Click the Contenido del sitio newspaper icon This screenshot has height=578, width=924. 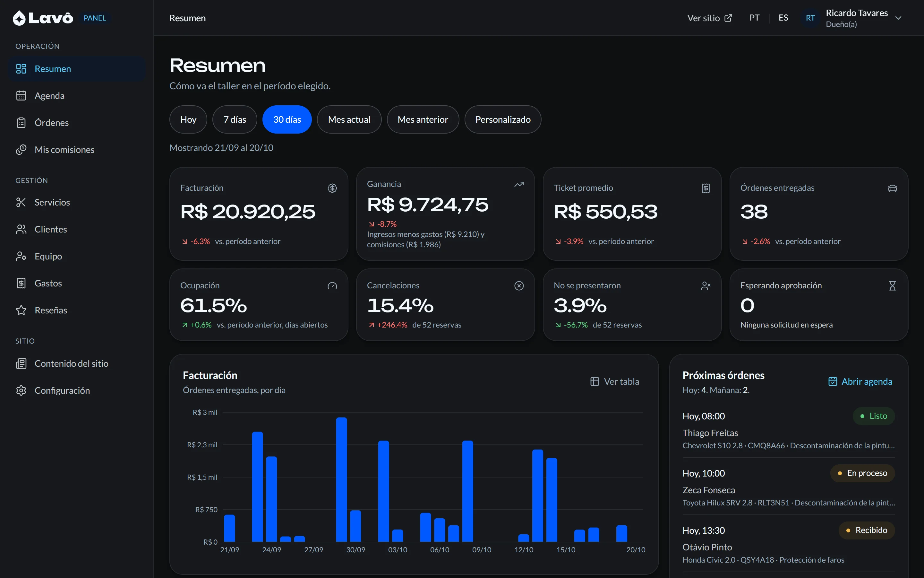pos(21,363)
